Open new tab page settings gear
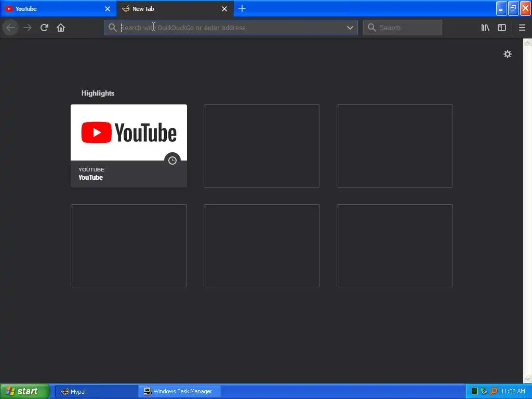 [x=507, y=54]
